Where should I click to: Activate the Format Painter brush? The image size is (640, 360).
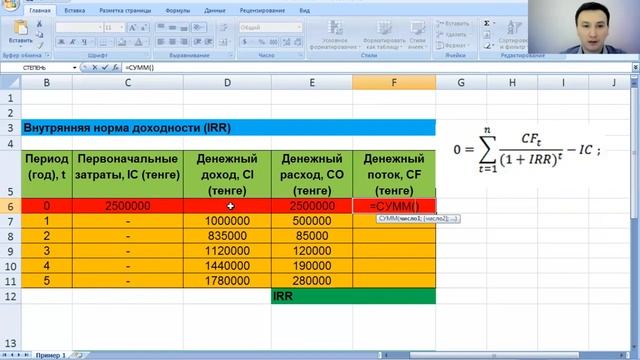[40, 45]
